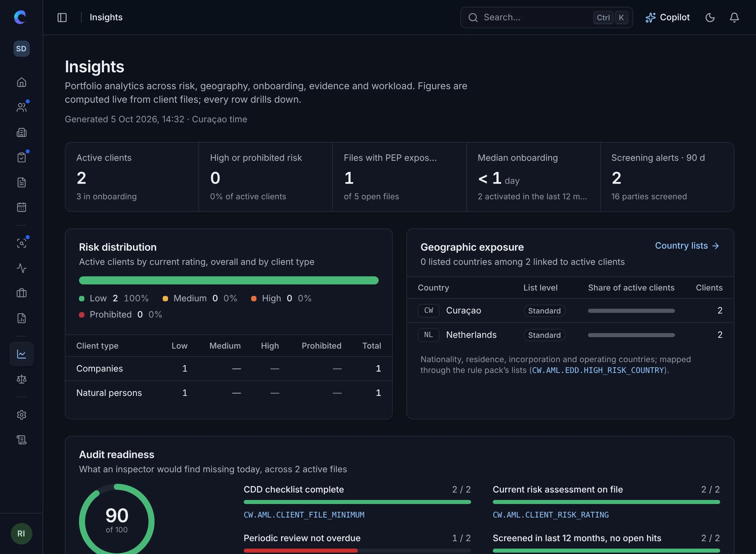
Task: Select the Netherlands country row
Action: pyautogui.click(x=570, y=335)
